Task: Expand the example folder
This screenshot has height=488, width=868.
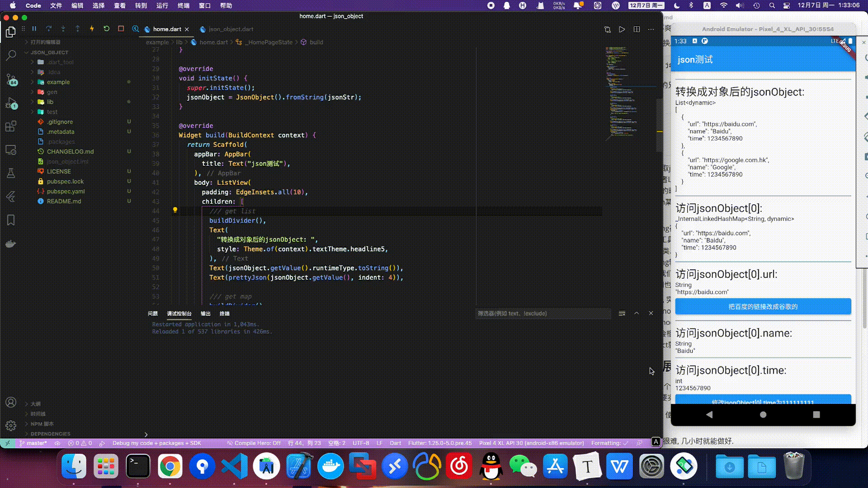Action: (58, 82)
